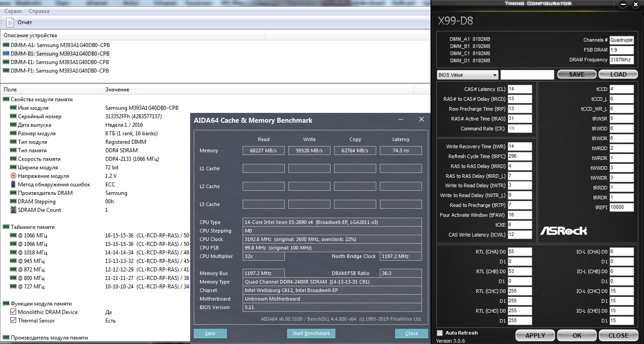Screen dimensions: 644x344
Task: Close the AIDA64 benchmark dialog with X
Action: [422, 120]
